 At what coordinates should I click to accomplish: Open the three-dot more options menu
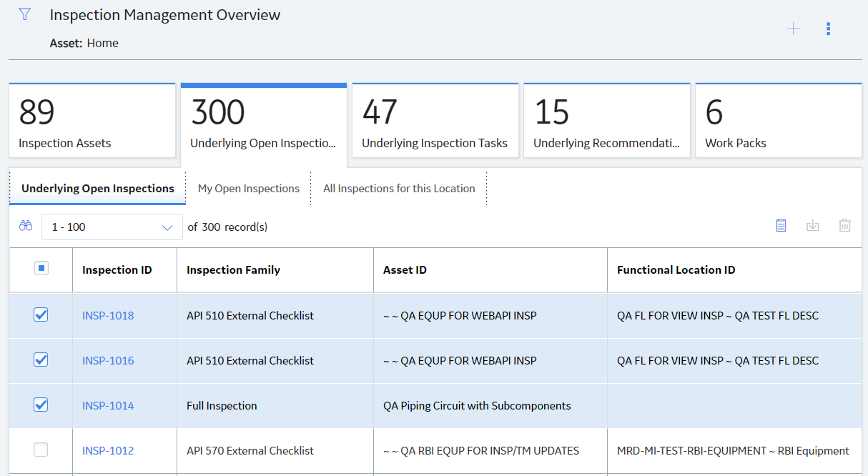pos(829,29)
